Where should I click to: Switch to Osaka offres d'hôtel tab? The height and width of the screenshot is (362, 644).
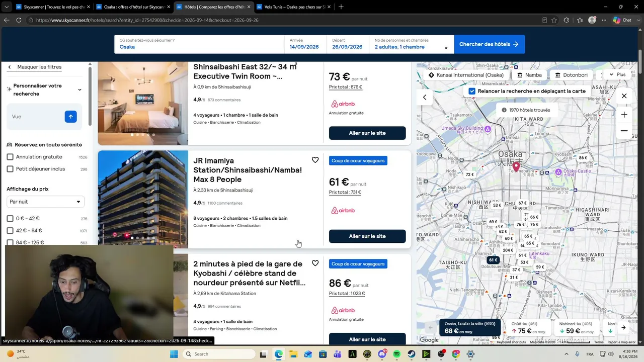point(133,7)
